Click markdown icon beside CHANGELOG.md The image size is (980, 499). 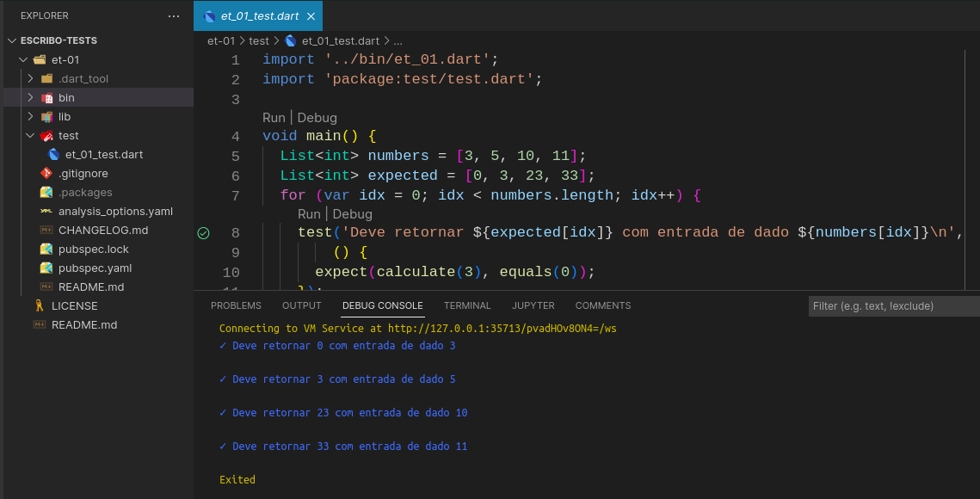click(46, 230)
